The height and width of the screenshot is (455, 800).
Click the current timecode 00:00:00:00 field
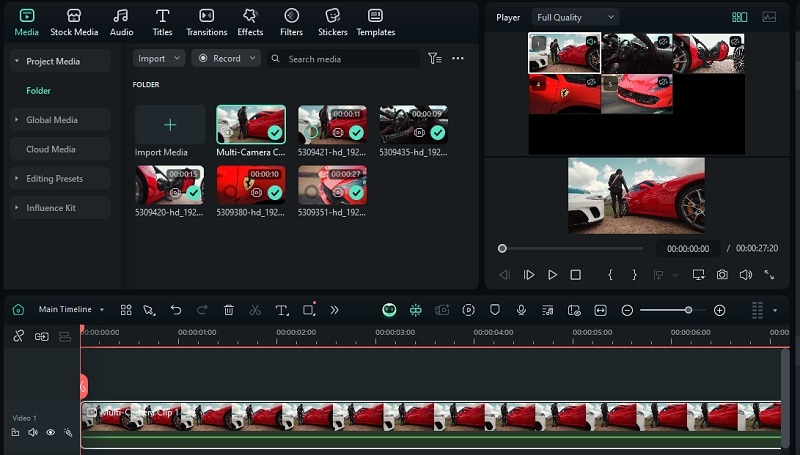click(688, 248)
